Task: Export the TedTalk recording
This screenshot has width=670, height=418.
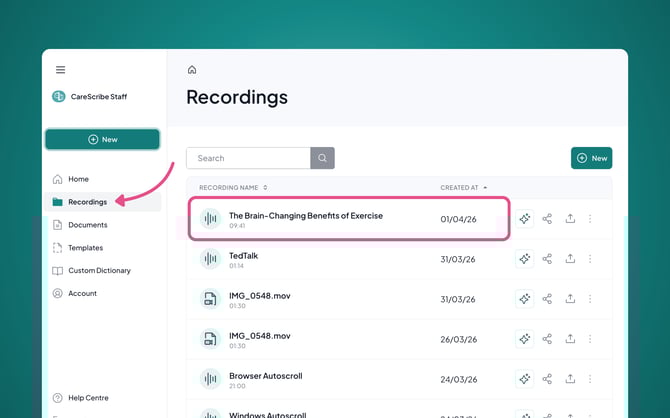Action: pyautogui.click(x=570, y=259)
